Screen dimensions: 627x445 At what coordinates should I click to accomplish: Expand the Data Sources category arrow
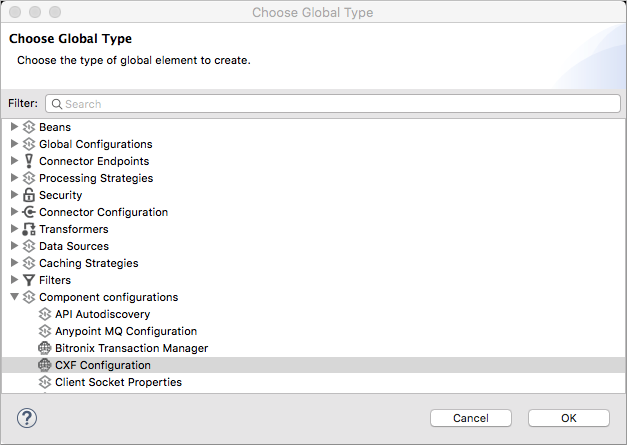tap(14, 246)
